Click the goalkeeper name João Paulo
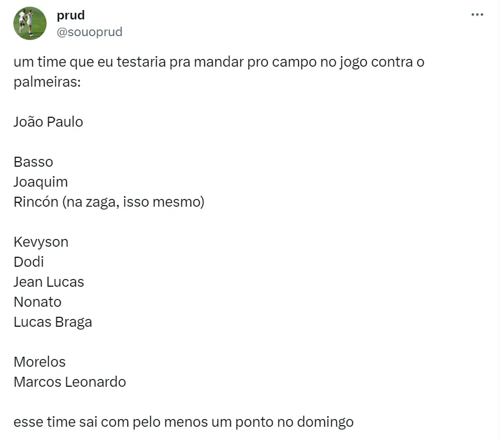The width and height of the screenshot is (504, 439). pos(48,122)
